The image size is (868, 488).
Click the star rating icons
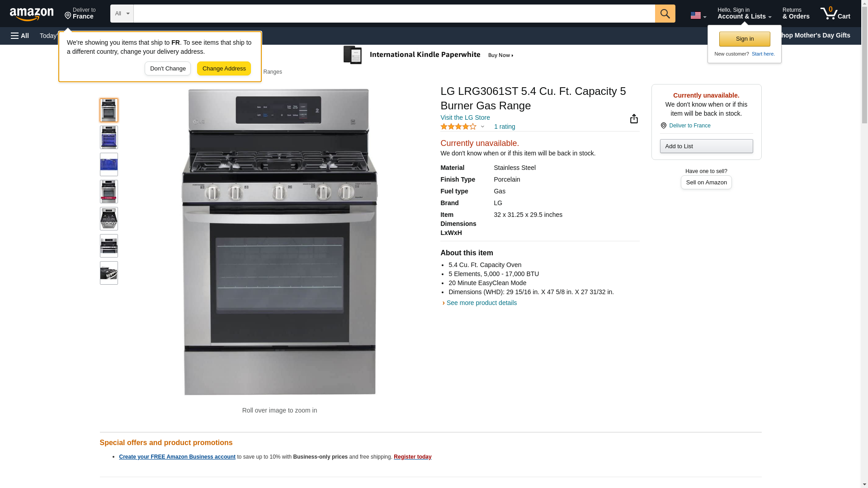pos(458,127)
